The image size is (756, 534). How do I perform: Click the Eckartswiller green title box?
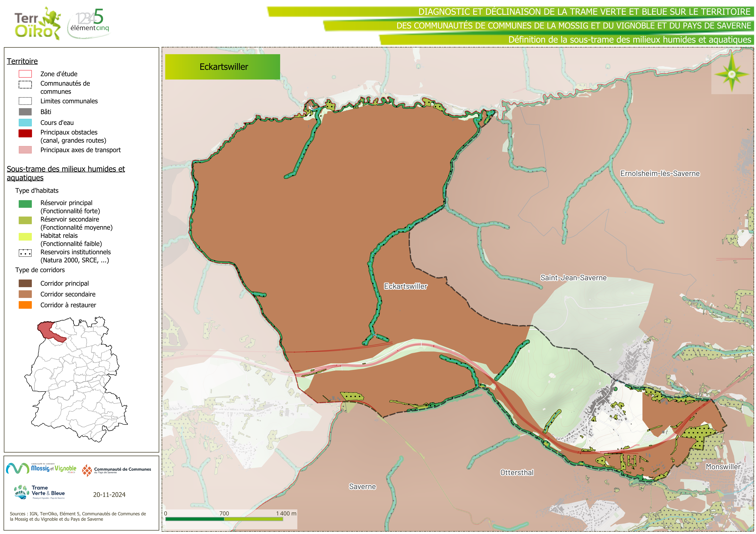(223, 67)
